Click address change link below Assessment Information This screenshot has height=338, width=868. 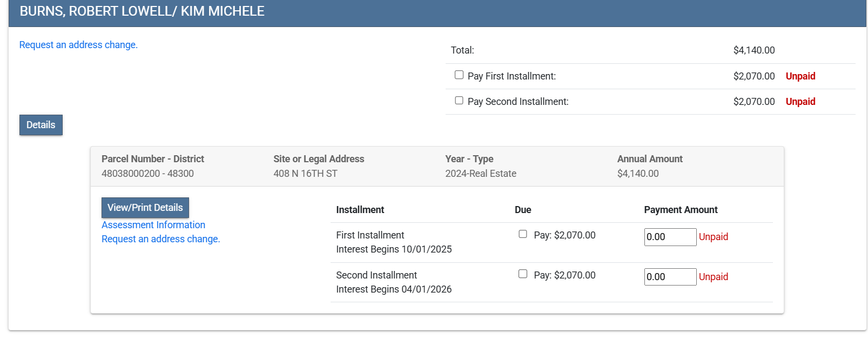(x=160, y=239)
